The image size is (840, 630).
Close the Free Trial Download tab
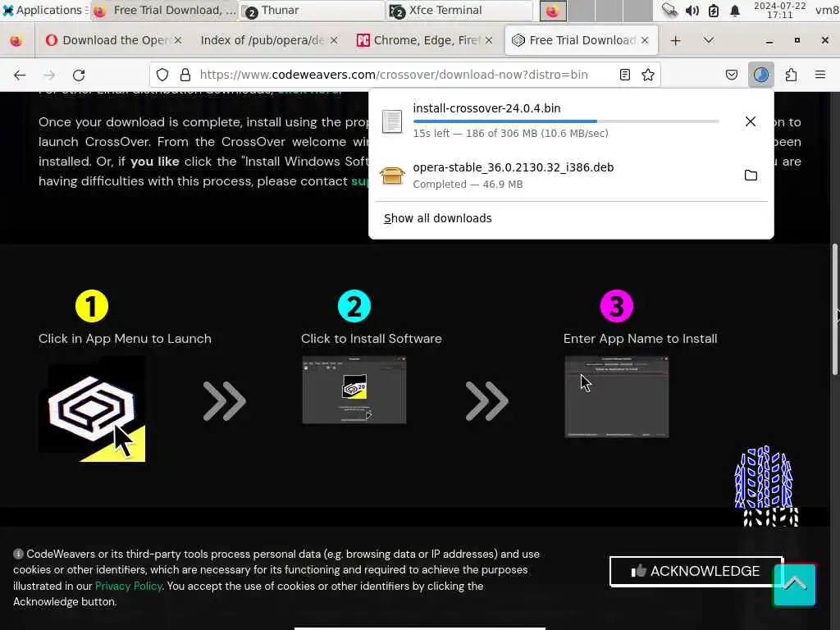[645, 40]
